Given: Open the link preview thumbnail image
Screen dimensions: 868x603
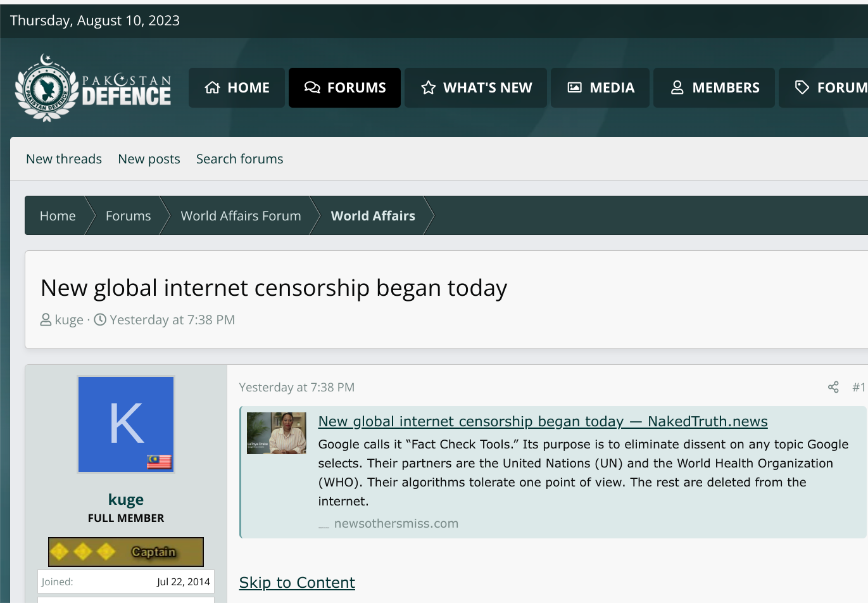Looking at the screenshot, I should coord(277,433).
